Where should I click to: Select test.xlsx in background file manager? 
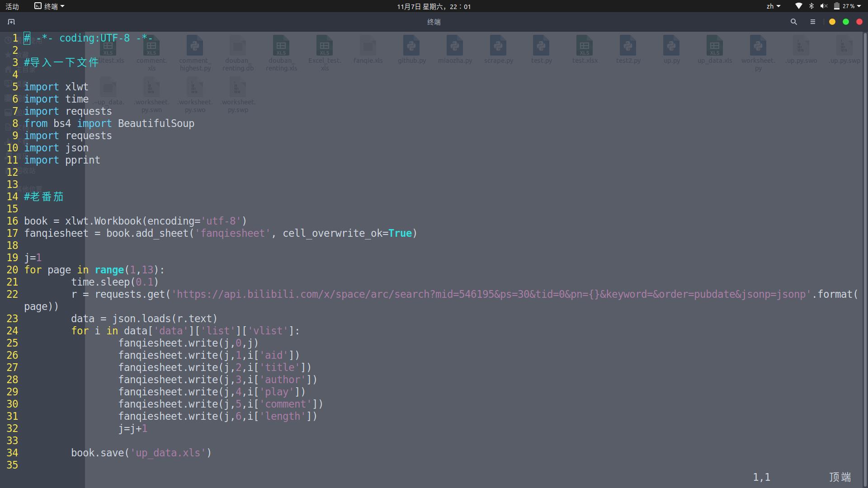[585, 50]
